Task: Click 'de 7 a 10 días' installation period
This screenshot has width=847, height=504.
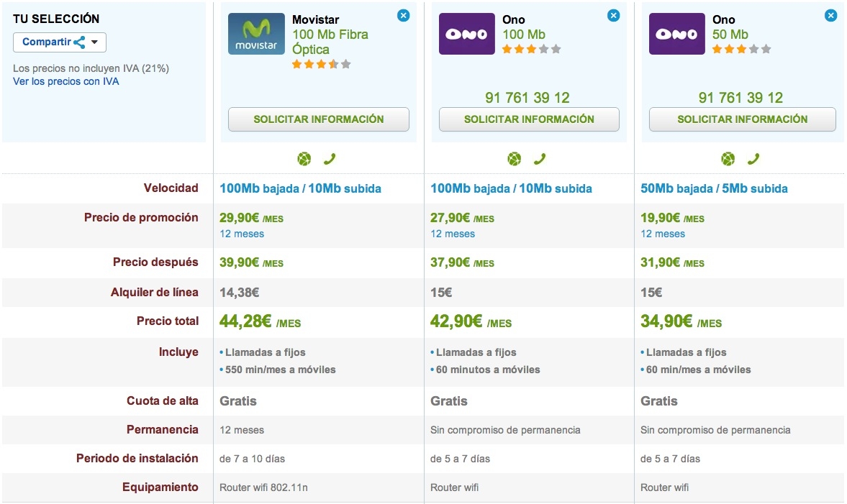Action: click(x=252, y=459)
